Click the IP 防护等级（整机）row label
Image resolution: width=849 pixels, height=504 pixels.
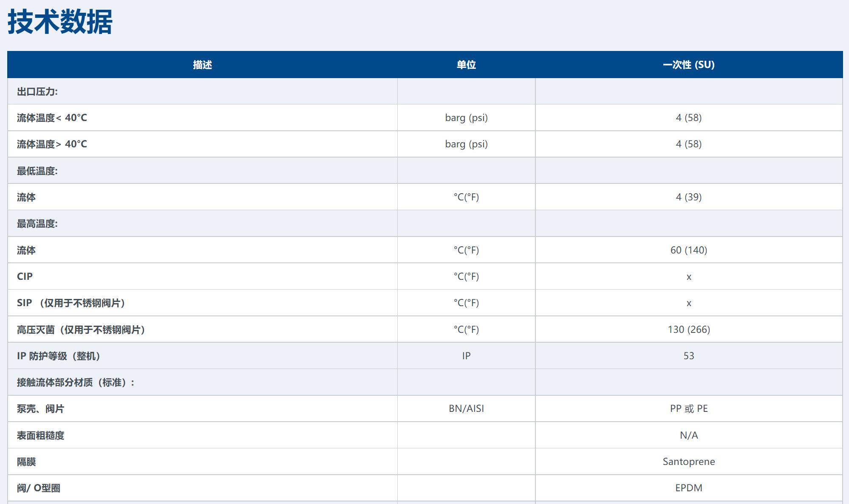coord(59,356)
